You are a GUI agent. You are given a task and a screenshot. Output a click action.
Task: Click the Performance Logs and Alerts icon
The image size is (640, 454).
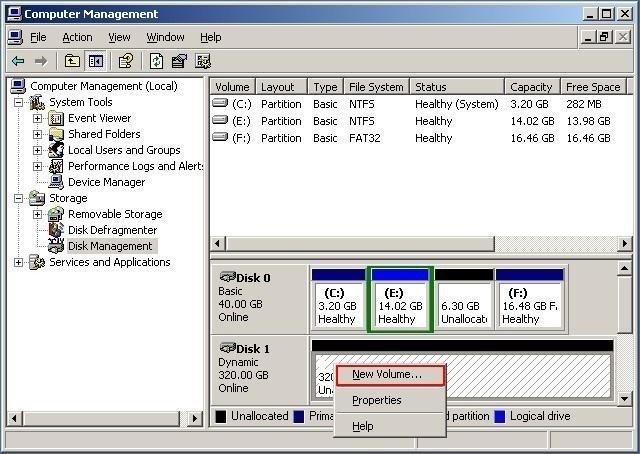(56, 166)
